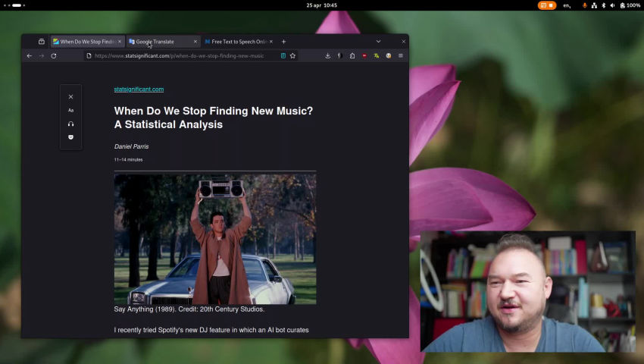Click the orange screen recording indicator
644x364 pixels.
point(547,5)
